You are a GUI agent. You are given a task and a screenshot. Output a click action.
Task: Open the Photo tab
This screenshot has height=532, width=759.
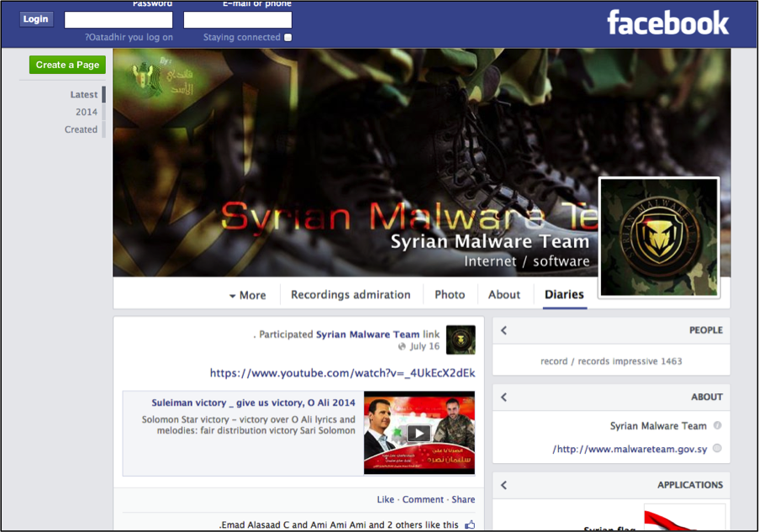click(x=450, y=294)
